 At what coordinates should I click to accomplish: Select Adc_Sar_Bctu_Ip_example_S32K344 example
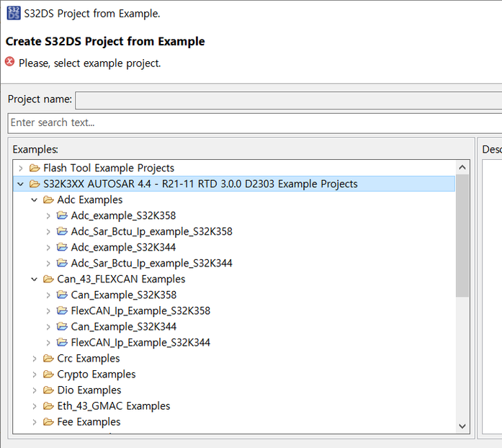[151, 263]
